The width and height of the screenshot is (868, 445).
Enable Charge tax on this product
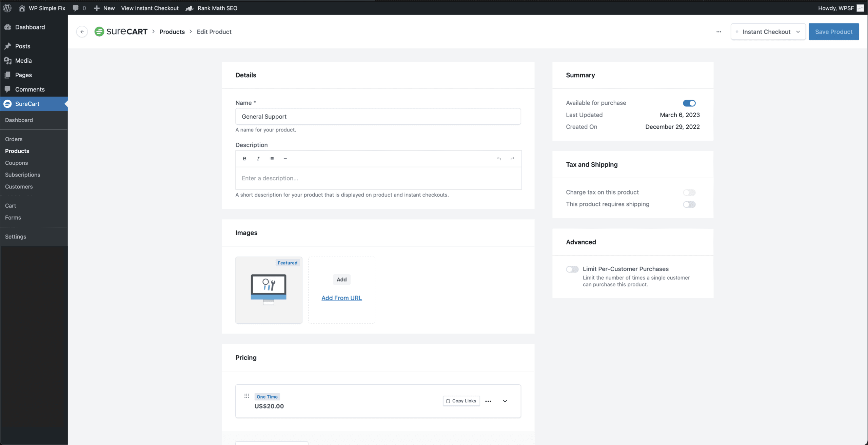click(x=689, y=193)
